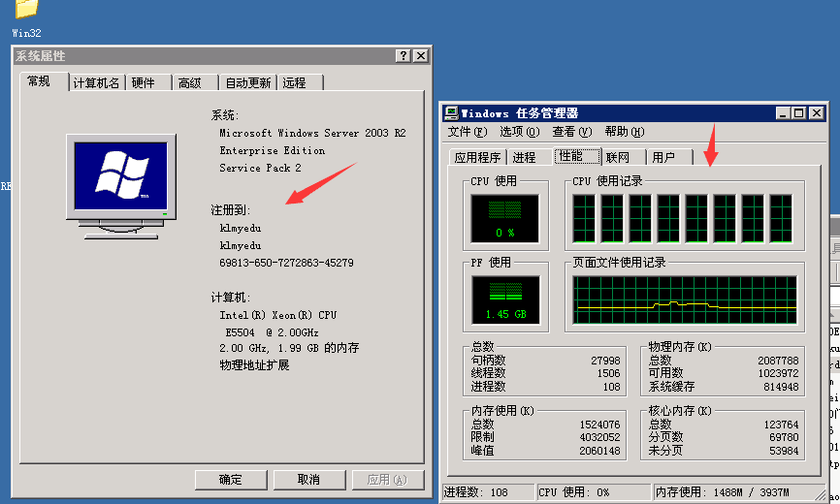The width and height of the screenshot is (840, 504).
Task: Open the 帮助(H) menu
Action: [x=624, y=132]
